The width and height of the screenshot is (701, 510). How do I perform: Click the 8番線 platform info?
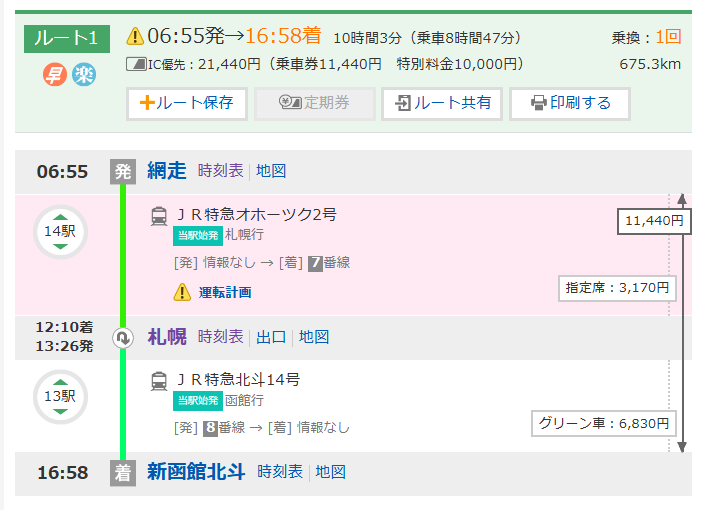click(224, 428)
